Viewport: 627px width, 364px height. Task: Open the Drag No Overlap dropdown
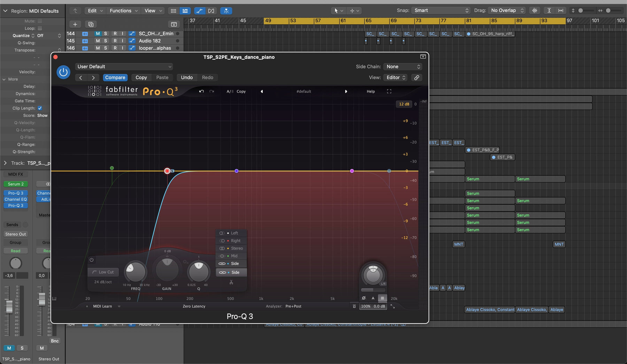507,10
